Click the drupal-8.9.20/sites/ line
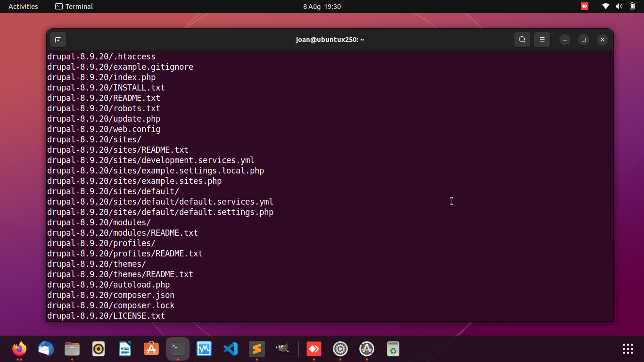The height and width of the screenshot is (362, 644). 94,140
